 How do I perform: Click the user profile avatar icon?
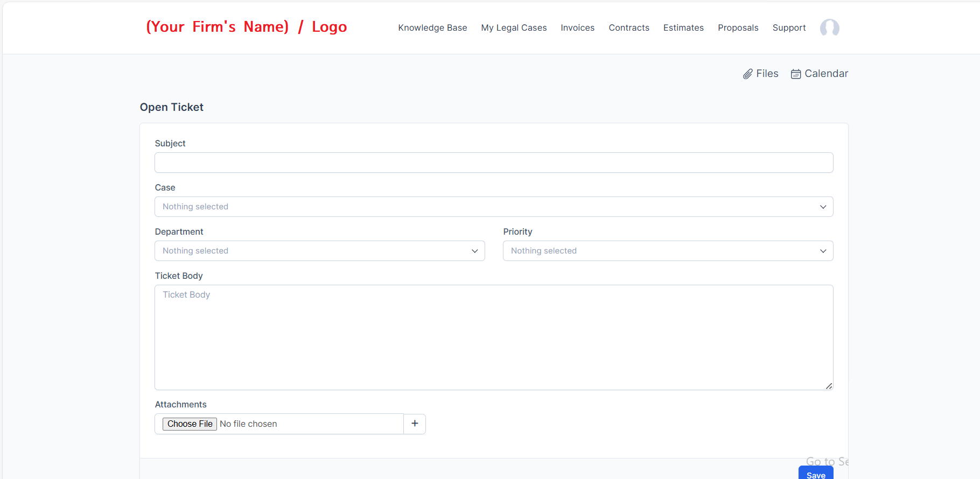(829, 27)
